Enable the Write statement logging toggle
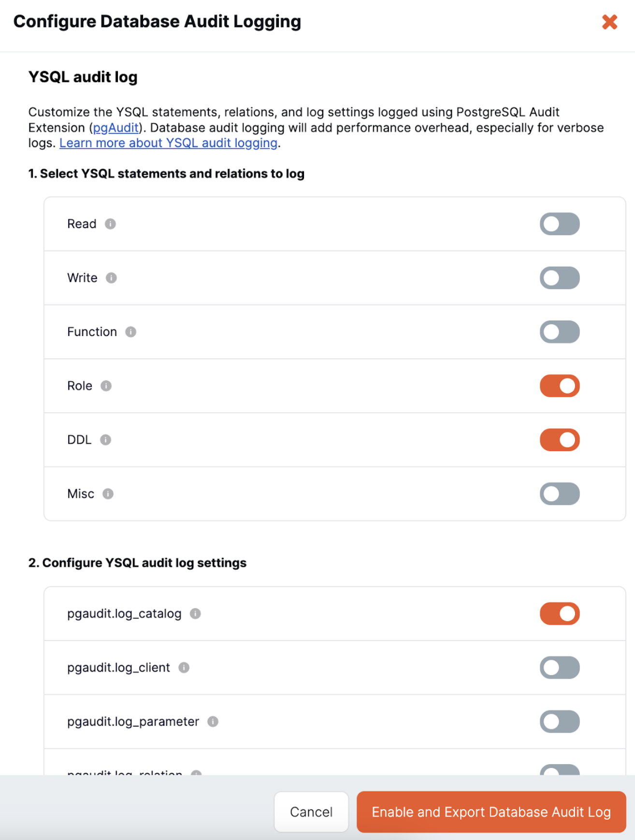 click(559, 278)
